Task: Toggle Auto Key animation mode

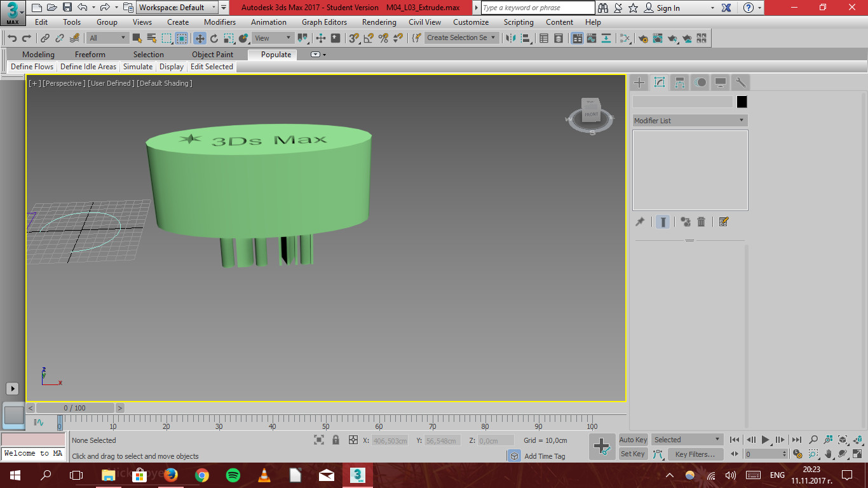Action: click(633, 439)
